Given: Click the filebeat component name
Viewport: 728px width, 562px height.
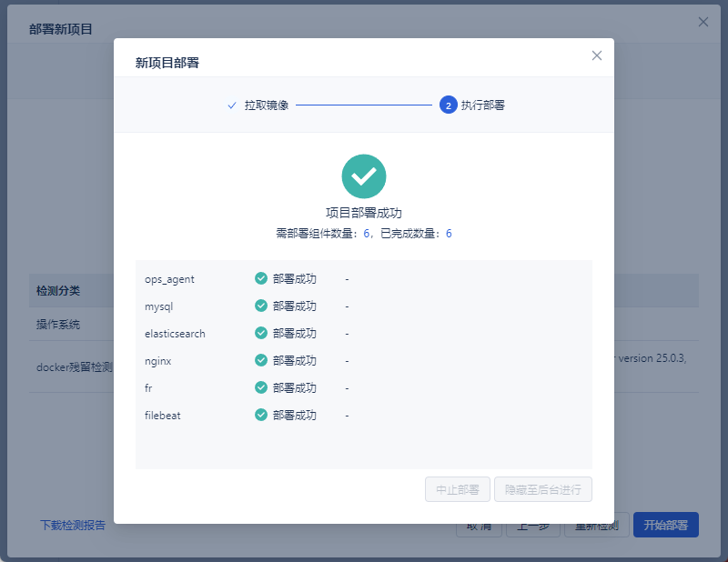Looking at the screenshot, I should (x=163, y=416).
